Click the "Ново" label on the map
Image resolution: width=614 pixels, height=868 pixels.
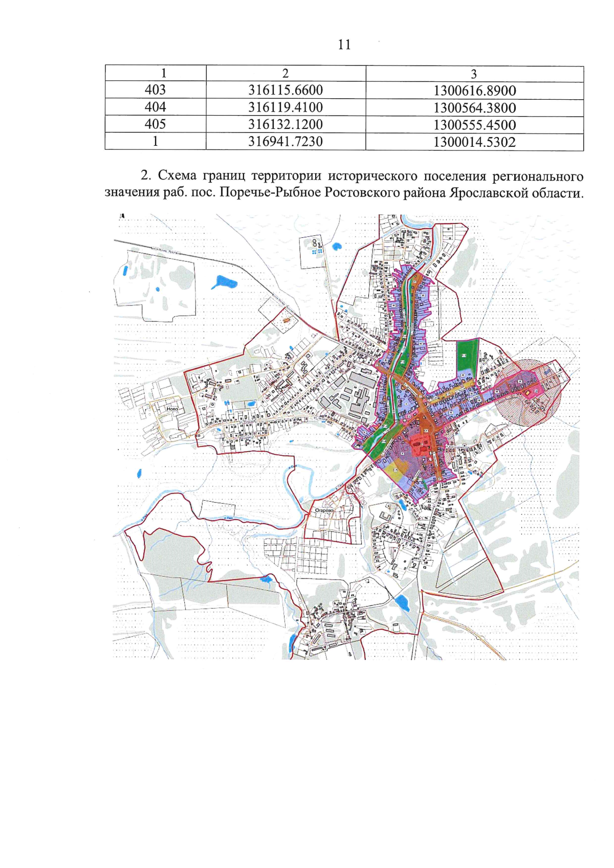(x=172, y=409)
